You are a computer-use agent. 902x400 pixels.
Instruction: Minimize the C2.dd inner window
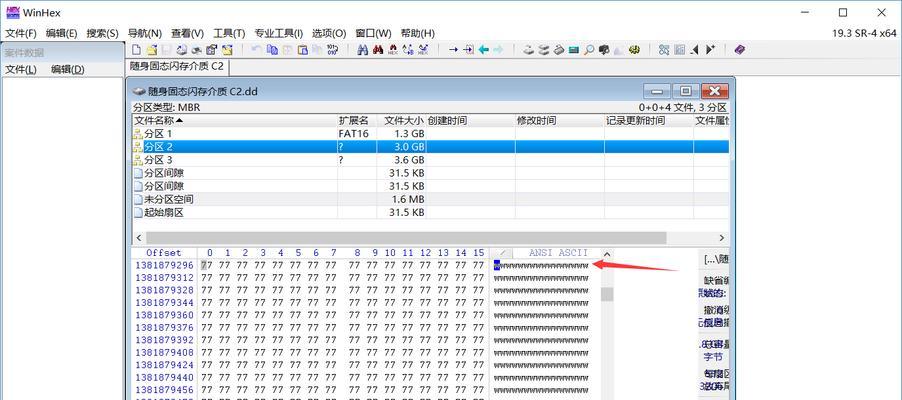tap(657, 91)
